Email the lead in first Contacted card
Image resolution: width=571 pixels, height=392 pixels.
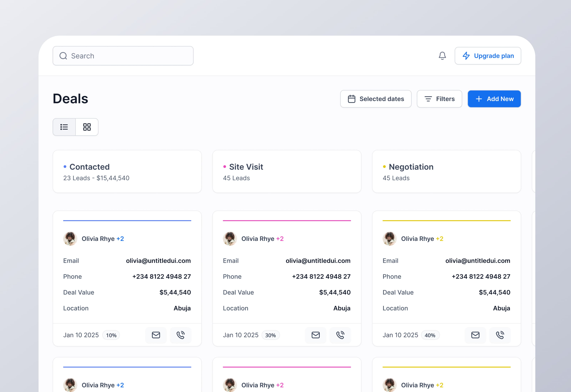156,335
